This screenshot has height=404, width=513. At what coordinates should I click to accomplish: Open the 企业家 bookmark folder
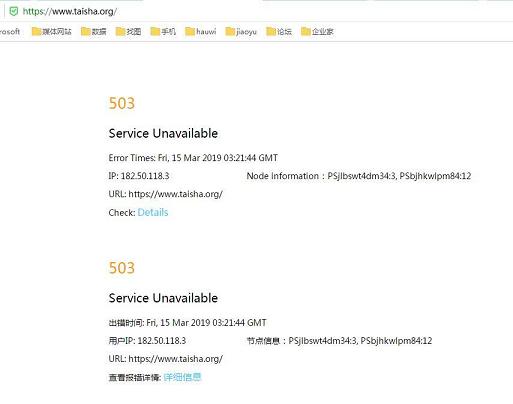[x=317, y=32]
